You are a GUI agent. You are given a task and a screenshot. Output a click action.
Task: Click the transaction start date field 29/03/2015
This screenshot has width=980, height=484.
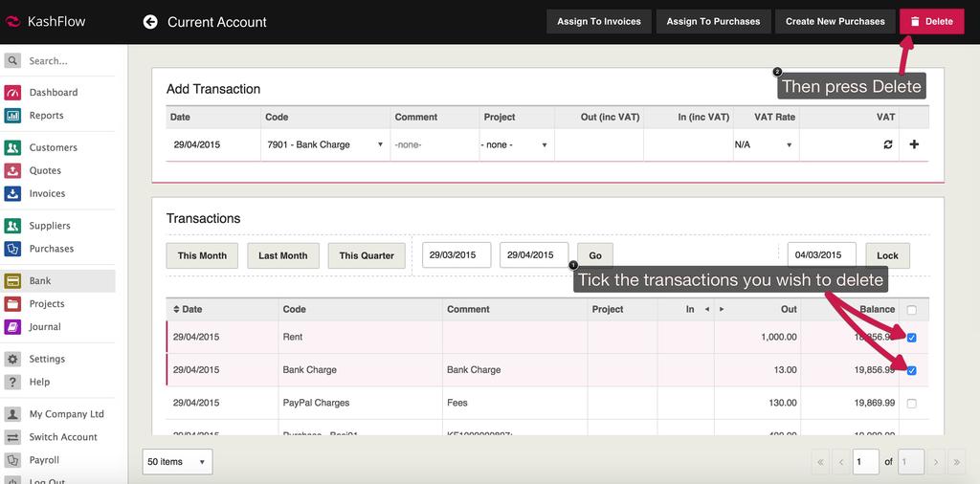456,255
